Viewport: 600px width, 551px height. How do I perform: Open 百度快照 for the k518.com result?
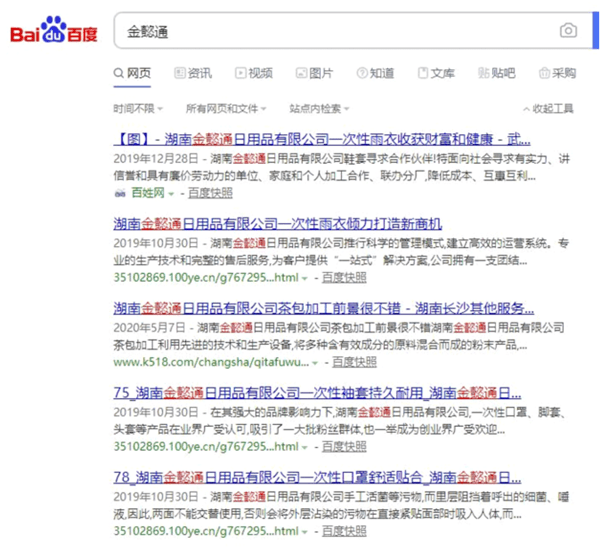coord(354,362)
